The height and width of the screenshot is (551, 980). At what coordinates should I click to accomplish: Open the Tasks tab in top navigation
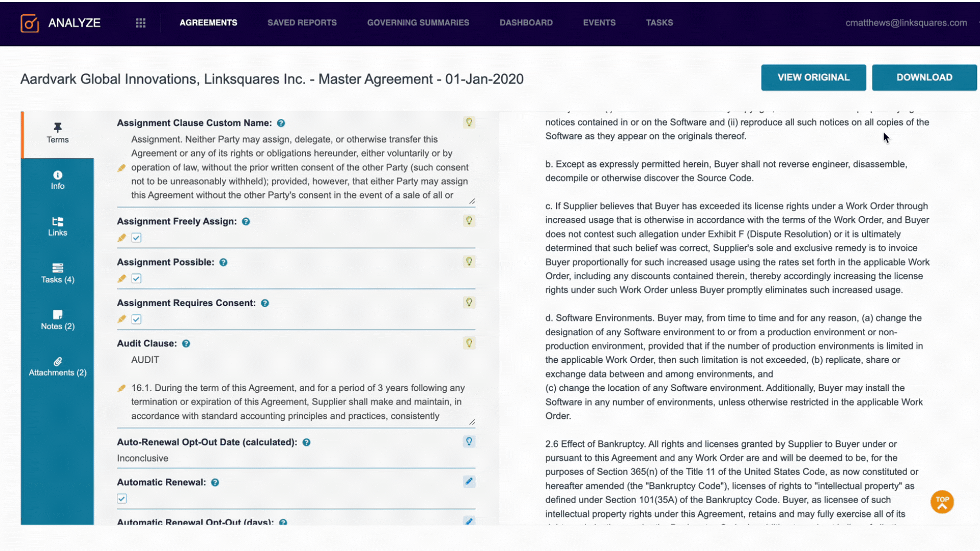(659, 23)
